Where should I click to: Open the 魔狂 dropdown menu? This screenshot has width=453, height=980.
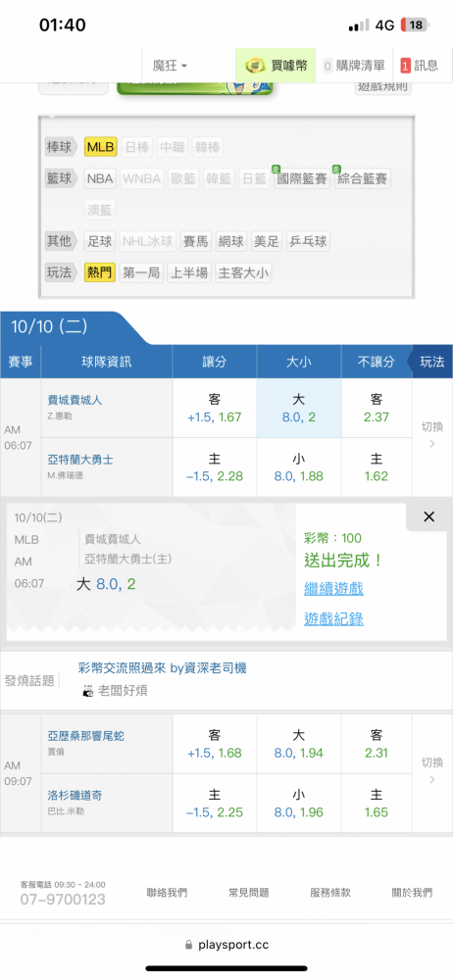pos(170,65)
